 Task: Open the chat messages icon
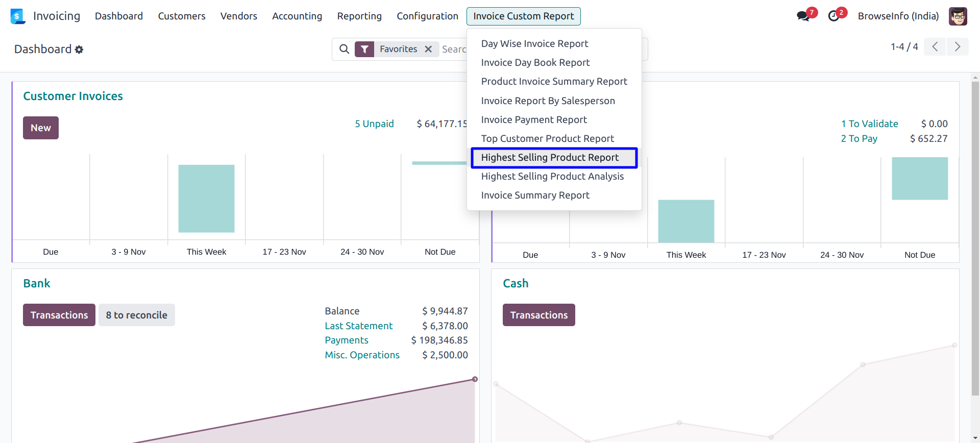pyautogui.click(x=803, y=16)
